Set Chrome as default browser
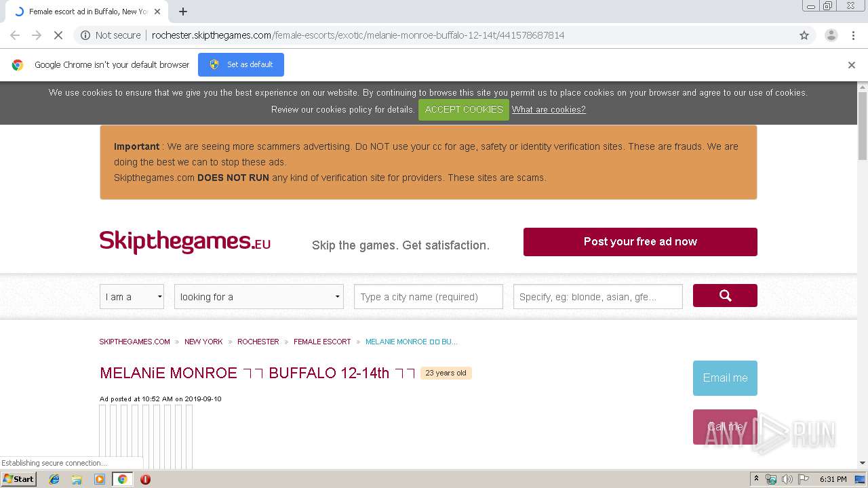Viewport: 868px width, 488px height. (x=241, y=64)
